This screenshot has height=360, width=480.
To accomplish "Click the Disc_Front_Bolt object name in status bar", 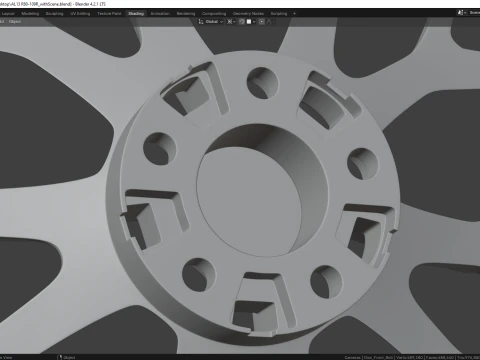I will coord(378,357).
